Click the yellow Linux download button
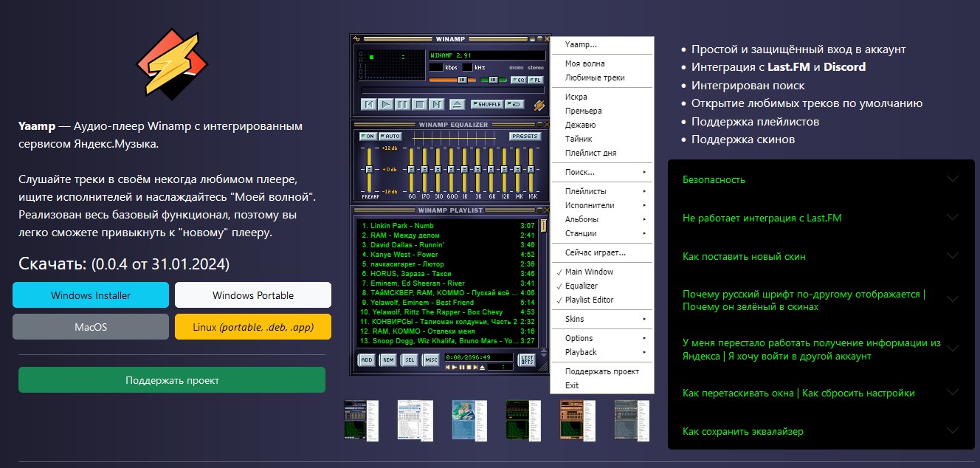The width and height of the screenshot is (980, 468). click(253, 326)
